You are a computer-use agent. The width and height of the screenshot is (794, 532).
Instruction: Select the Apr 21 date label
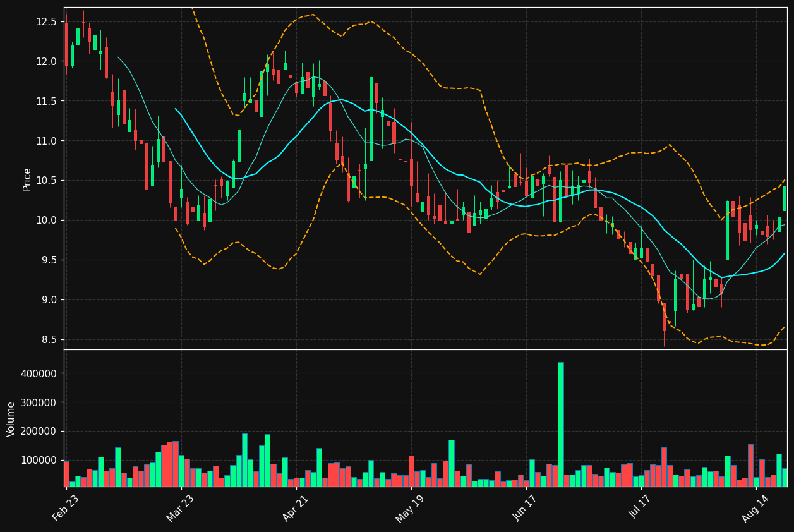pos(296,507)
